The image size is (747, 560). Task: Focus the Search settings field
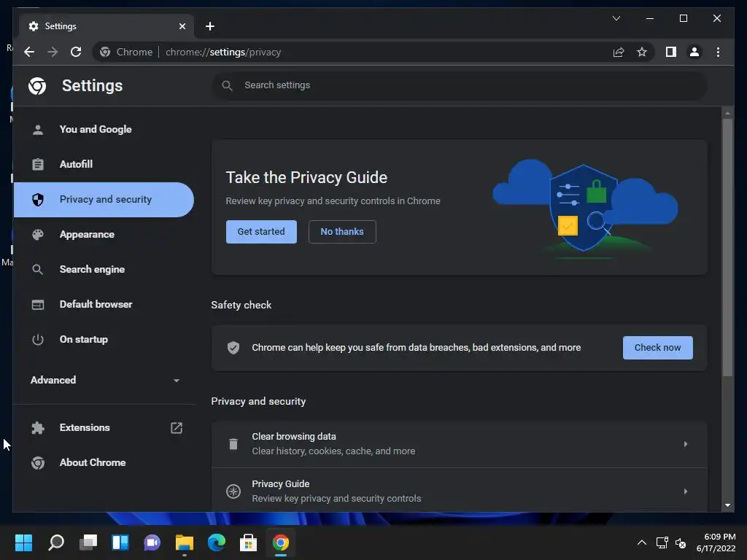point(460,86)
